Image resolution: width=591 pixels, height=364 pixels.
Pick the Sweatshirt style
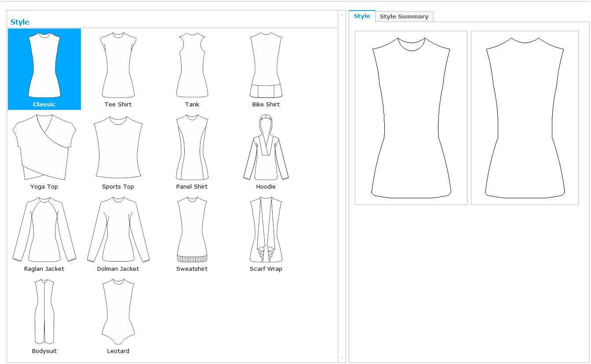tap(192, 230)
